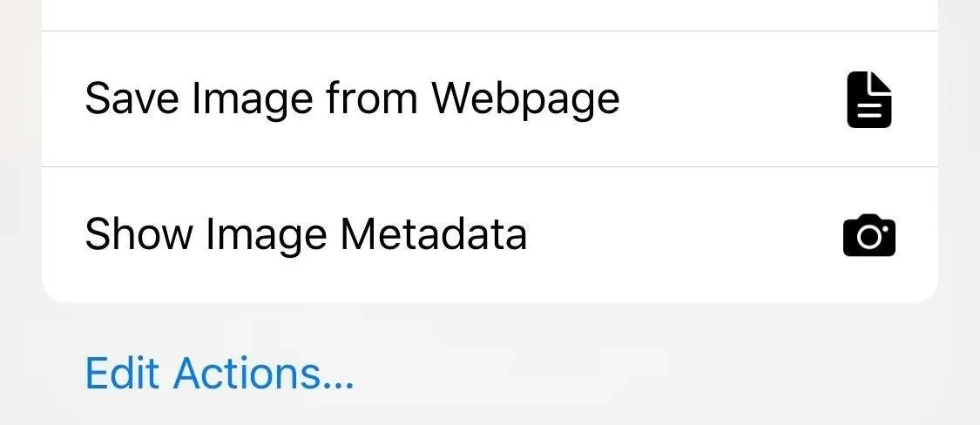Image resolution: width=980 pixels, height=425 pixels.
Task: Click the 'Save Image from Webpage' label
Action: pos(352,98)
